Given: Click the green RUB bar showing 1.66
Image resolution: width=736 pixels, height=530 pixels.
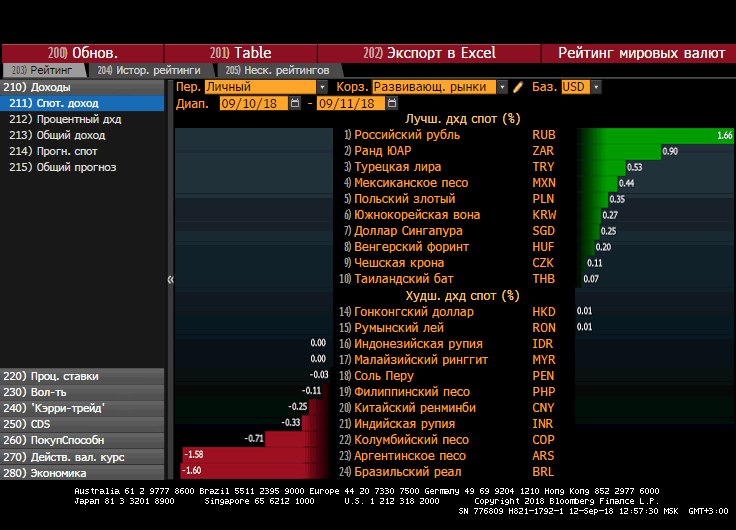Looking at the screenshot, I should click(656, 136).
